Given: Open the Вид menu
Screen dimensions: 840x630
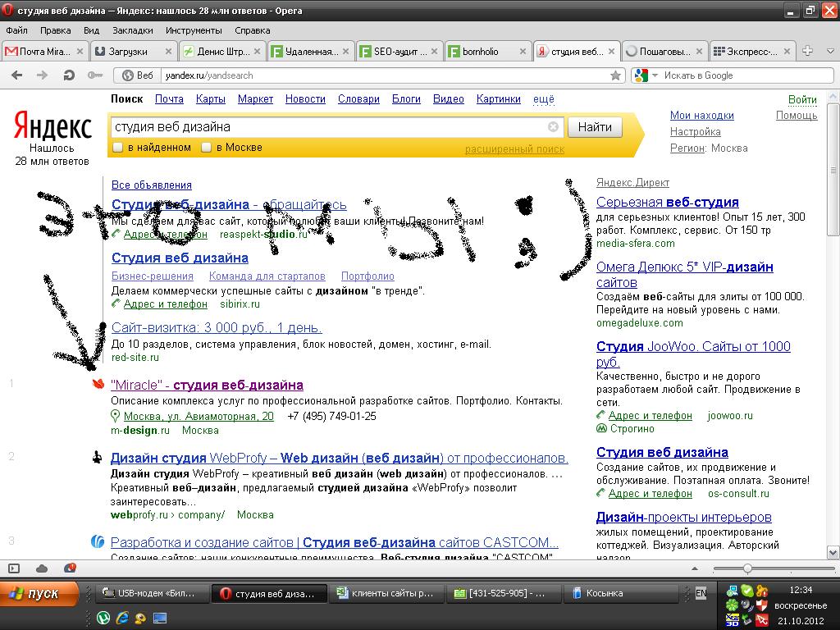Looking at the screenshot, I should [x=92, y=30].
